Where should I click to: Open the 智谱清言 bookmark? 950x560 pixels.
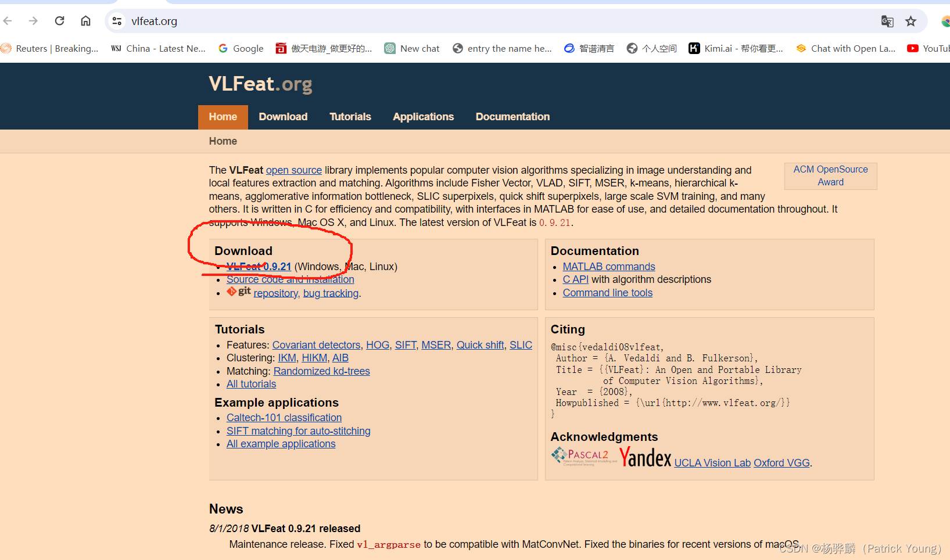pos(589,48)
